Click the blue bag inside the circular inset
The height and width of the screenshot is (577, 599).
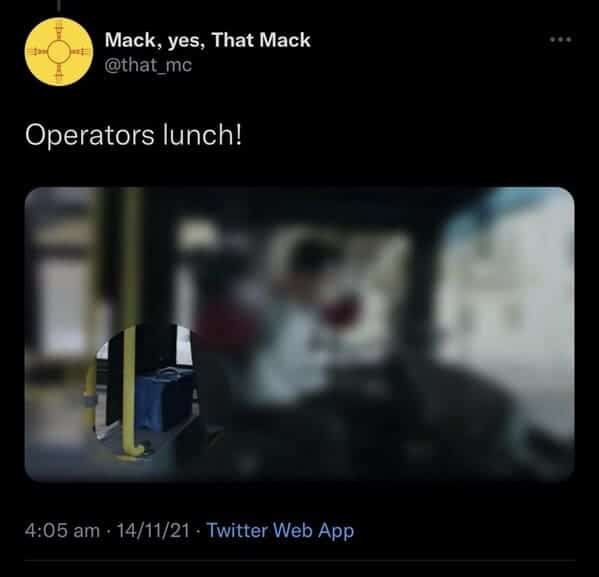(x=162, y=399)
